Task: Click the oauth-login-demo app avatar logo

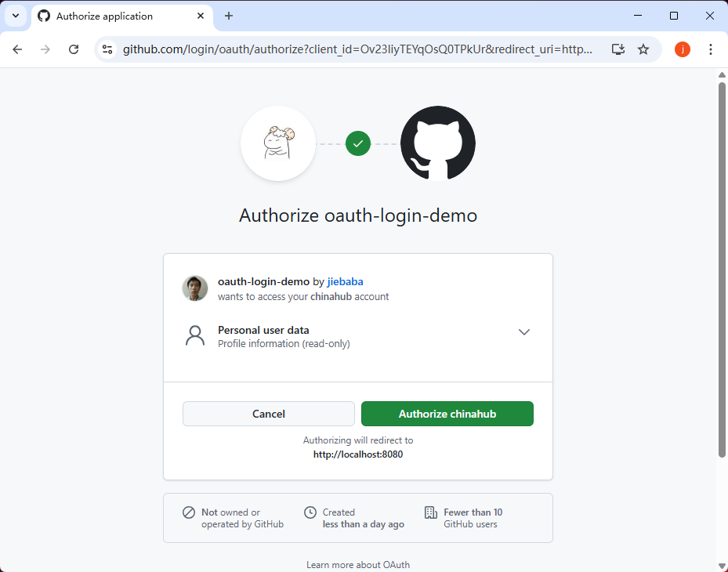Action: click(278, 143)
